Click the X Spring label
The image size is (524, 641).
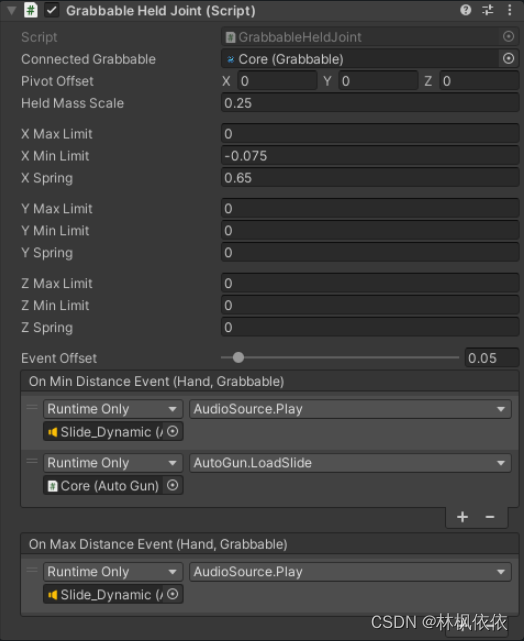(x=47, y=178)
